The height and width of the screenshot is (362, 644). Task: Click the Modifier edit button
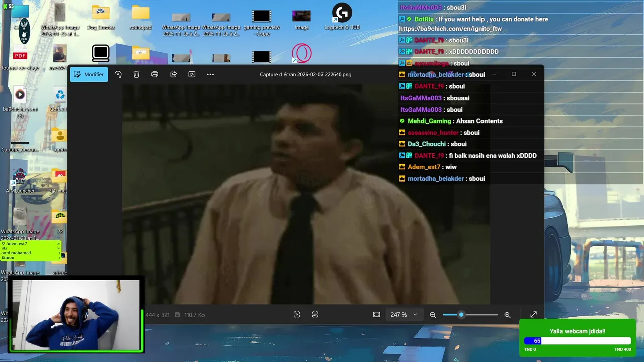tap(89, 74)
